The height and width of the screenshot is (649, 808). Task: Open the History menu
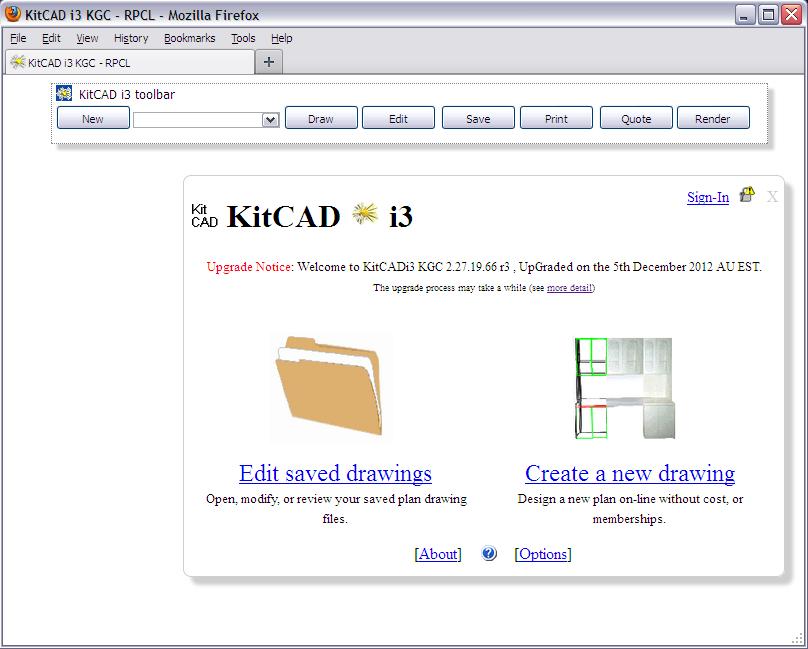(131, 38)
